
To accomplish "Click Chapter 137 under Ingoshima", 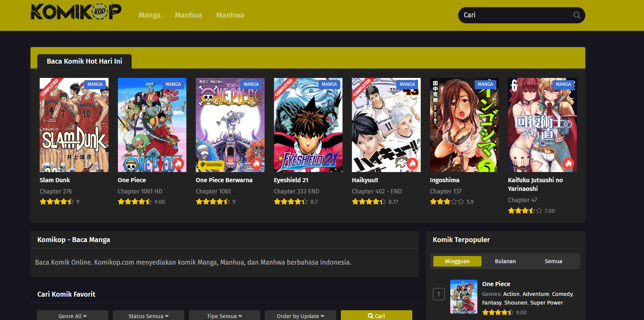I will tap(446, 191).
